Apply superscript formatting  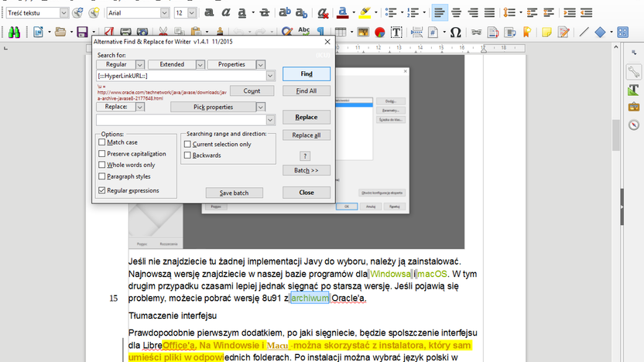point(285,12)
